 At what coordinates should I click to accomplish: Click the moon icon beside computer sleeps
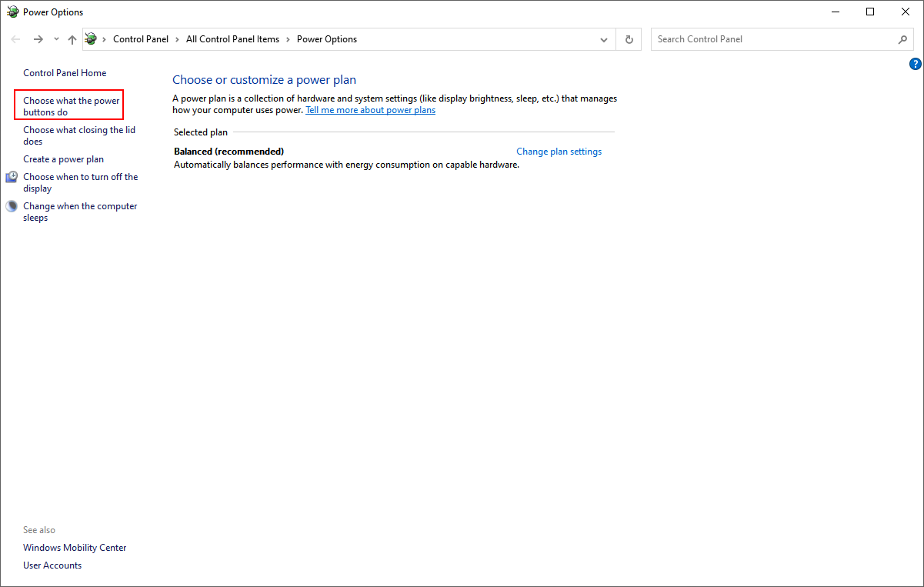(12, 206)
